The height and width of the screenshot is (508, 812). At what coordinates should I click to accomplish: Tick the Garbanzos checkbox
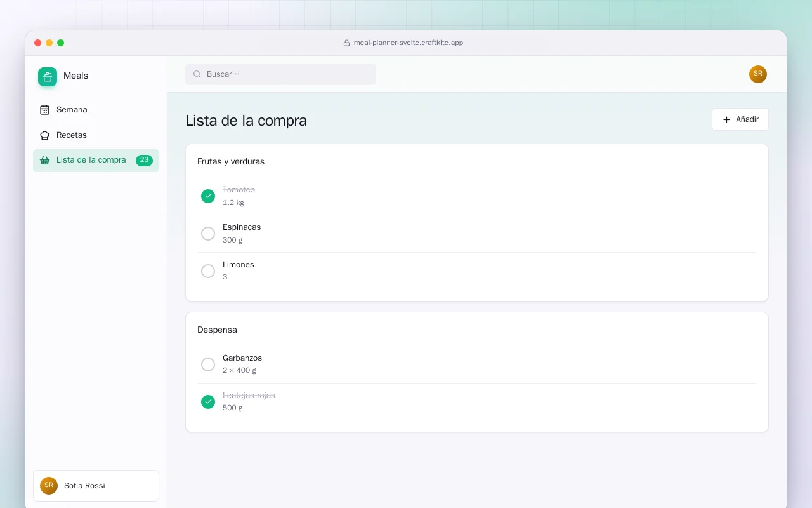208,364
